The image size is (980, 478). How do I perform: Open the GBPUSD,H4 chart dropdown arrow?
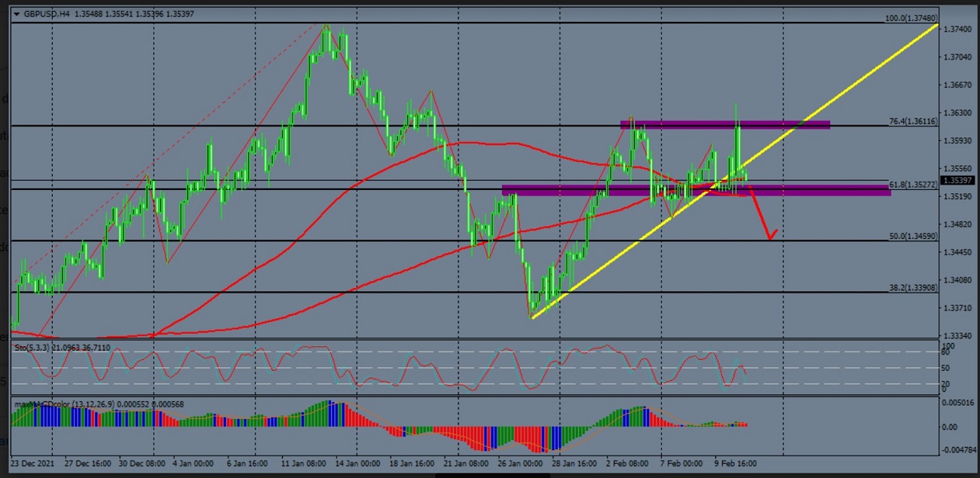click(17, 14)
